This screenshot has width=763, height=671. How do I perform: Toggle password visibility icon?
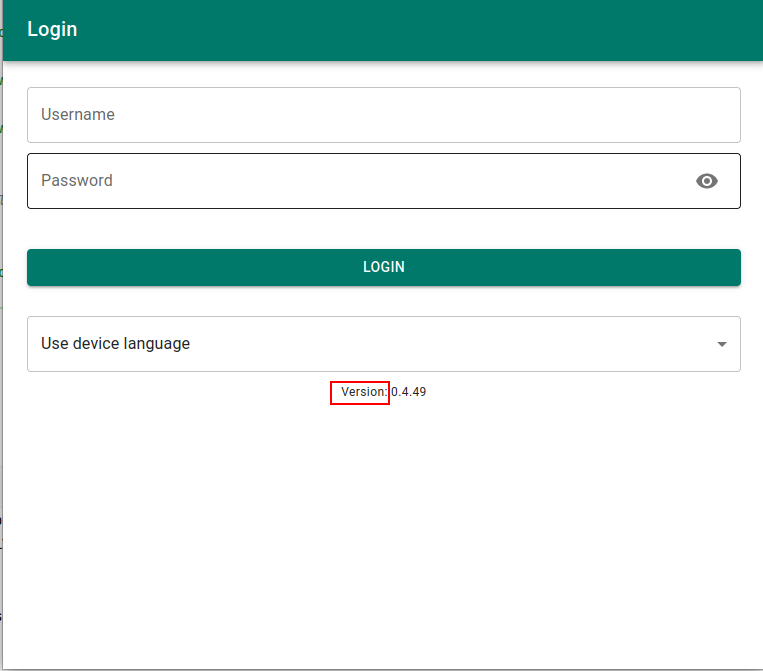(707, 181)
